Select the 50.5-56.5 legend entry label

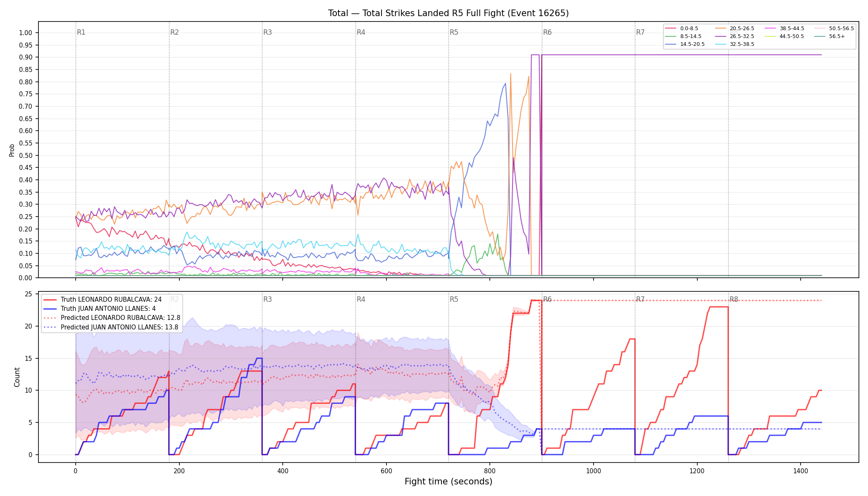pyautogui.click(x=842, y=29)
